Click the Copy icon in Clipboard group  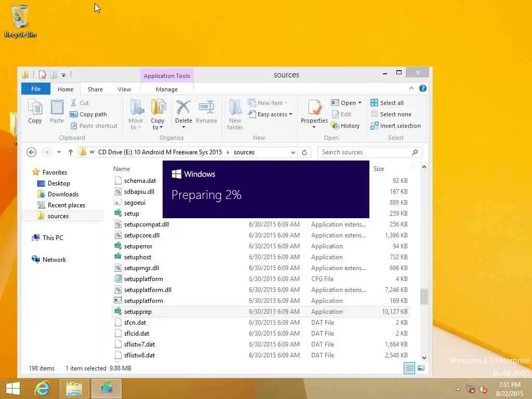35,108
